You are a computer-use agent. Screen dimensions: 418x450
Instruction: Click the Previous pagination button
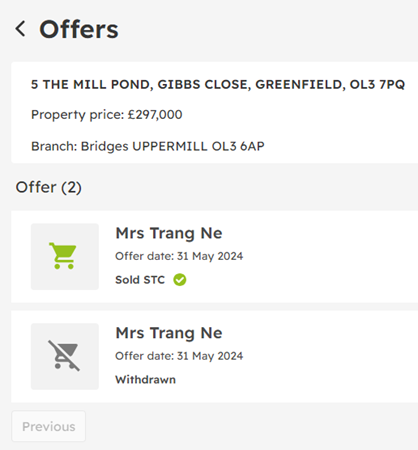[x=49, y=426]
